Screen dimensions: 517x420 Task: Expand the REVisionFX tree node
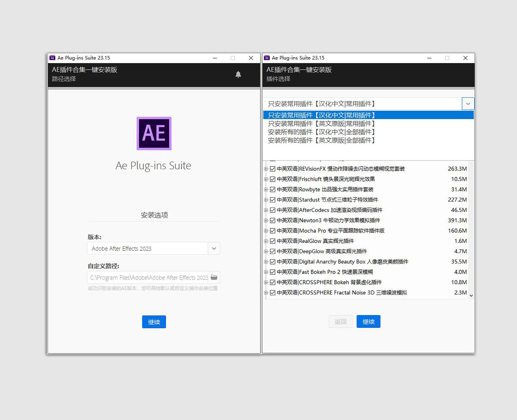coord(266,169)
